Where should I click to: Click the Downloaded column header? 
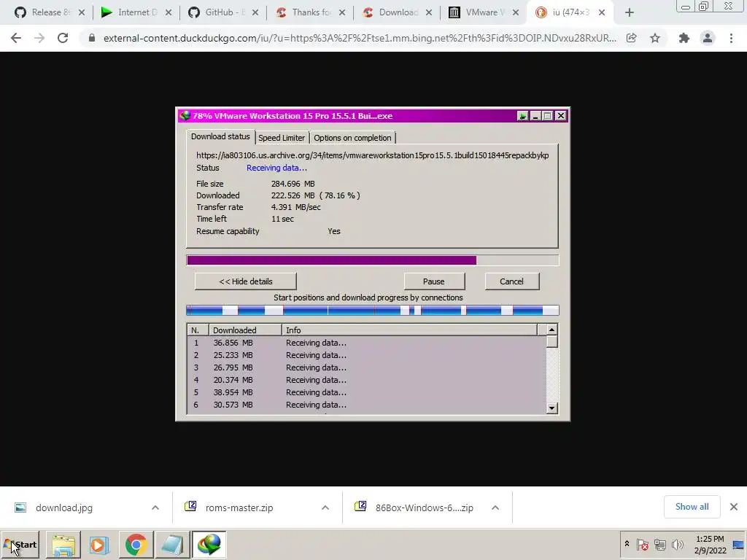click(x=245, y=330)
